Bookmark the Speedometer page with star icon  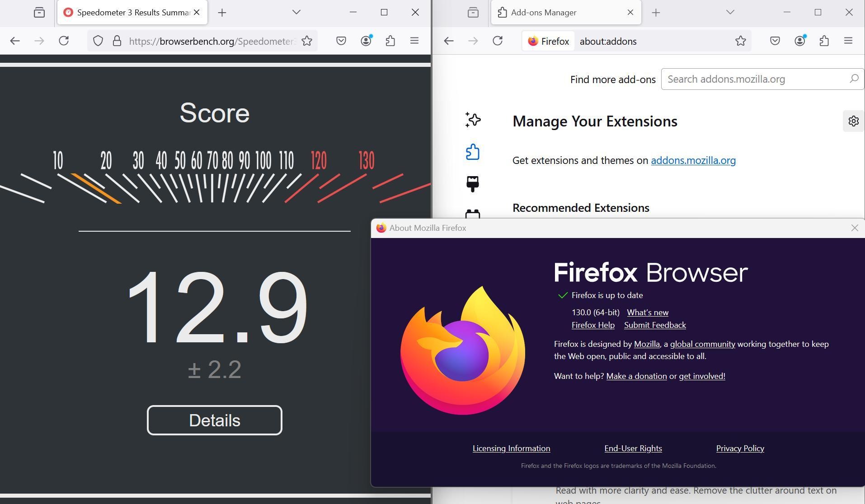[x=307, y=41]
